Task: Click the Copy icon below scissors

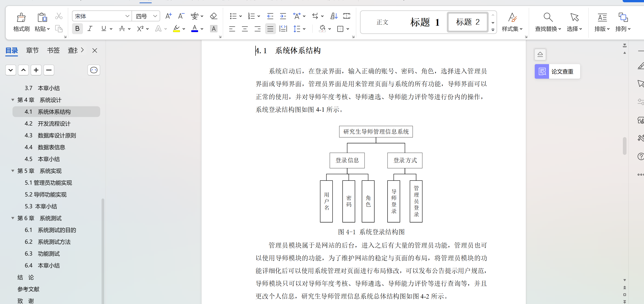Action: click(x=59, y=29)
